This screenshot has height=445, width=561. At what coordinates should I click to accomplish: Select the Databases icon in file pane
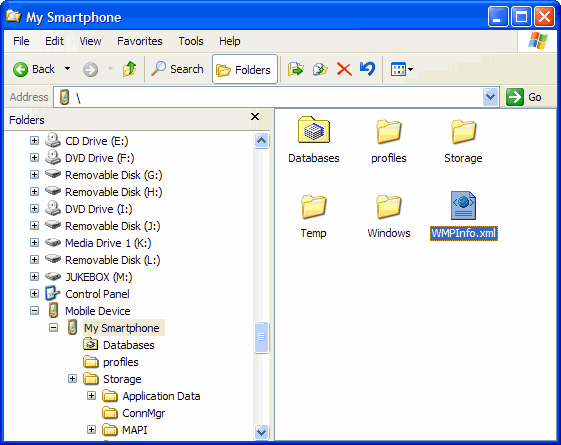coord(314,129)
